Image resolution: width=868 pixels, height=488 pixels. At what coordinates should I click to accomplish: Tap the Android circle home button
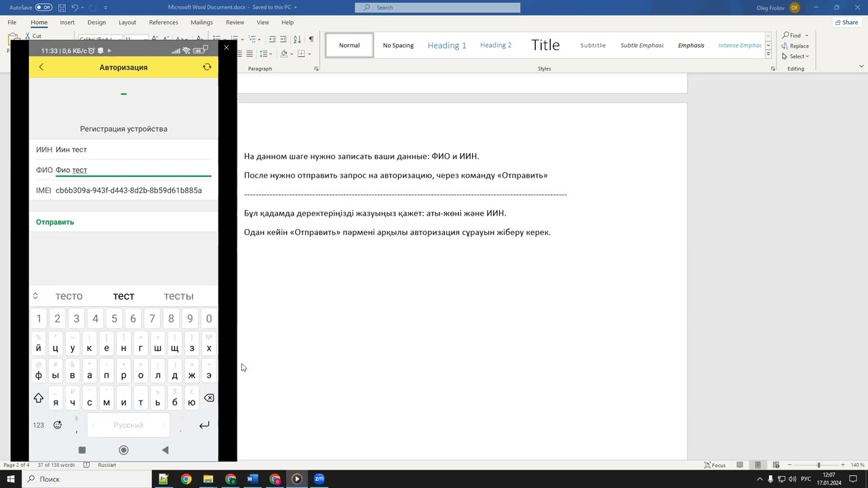coord(123,450)
